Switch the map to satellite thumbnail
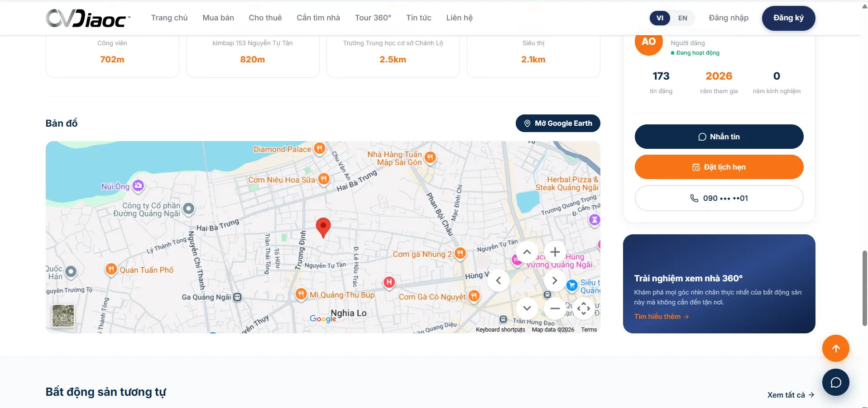This screenshot has width=868, height=408. [63, 316]
